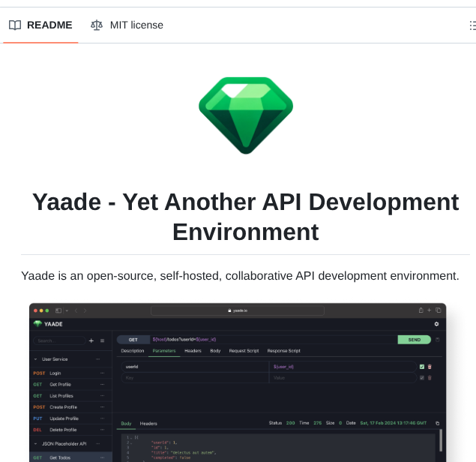Click the plus icon beside sidebar Search
Screen dimensions: 476x462
(x=91, y=340)
